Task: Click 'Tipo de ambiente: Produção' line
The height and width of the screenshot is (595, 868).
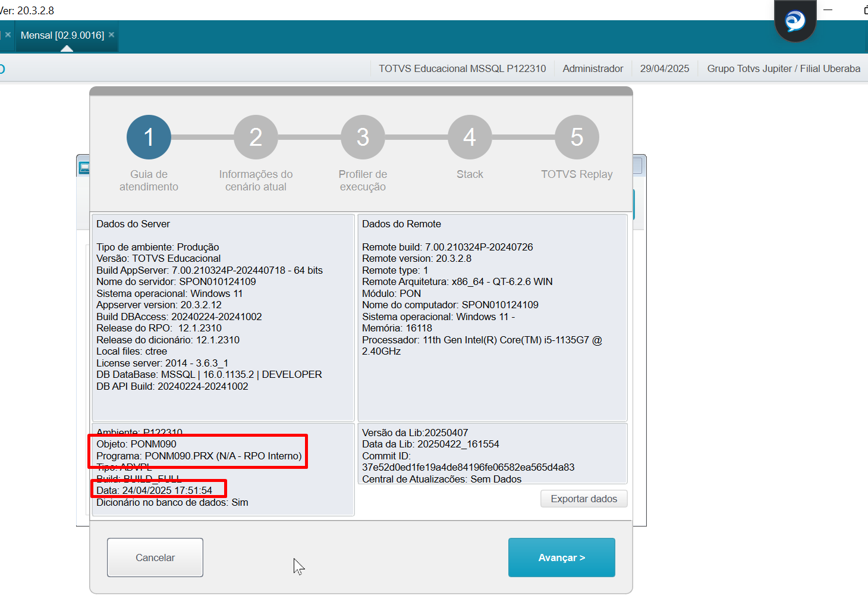Action: pyautogui.click(x=158, y=247)
